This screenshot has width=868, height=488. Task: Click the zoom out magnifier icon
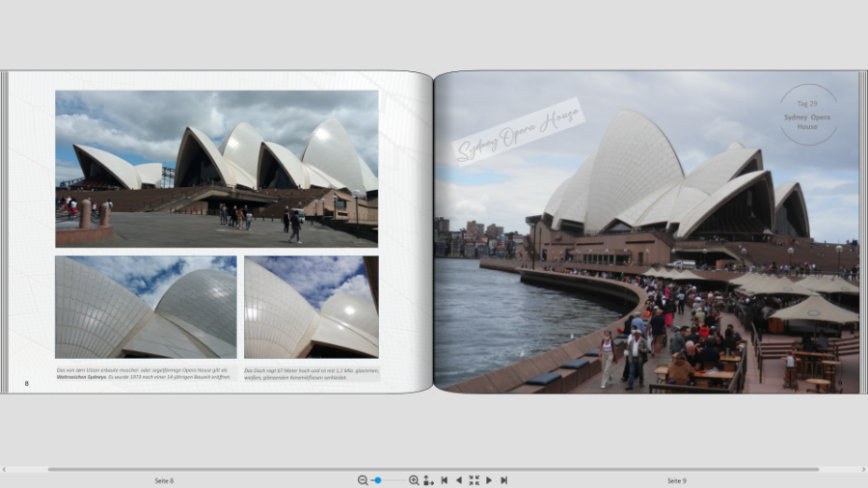coord(363,480)
